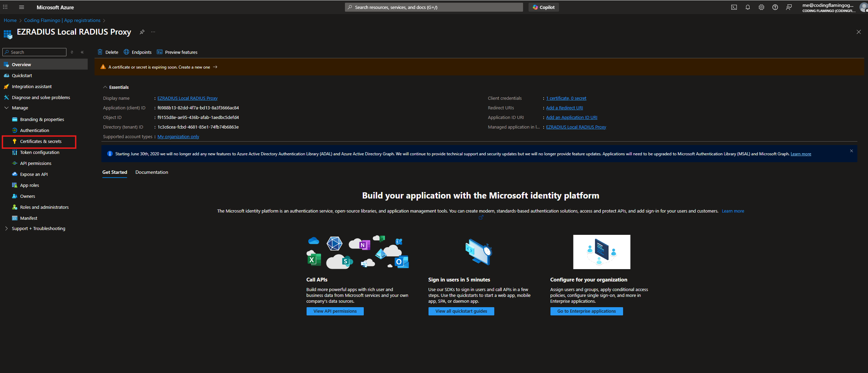
Task: Click the Call APIs illustration
Action: [358, 252]
